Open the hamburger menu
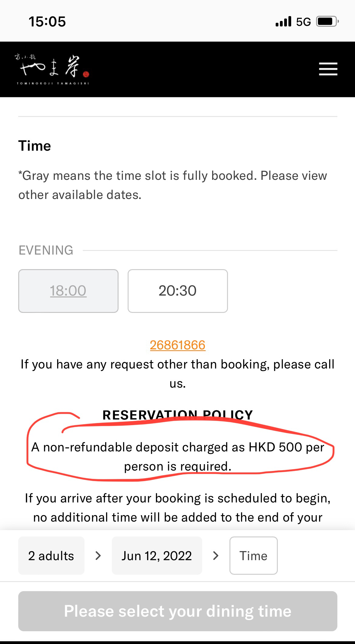Image resolution: width=355 pixels, height=644 pixels. click(x=328, y=69)
